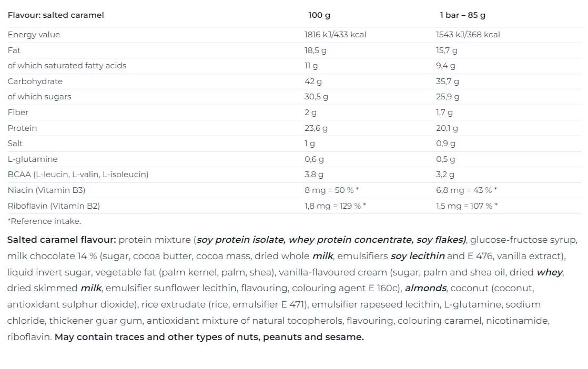Click the "1816 kJ/433 kcal" energy value
Image resolution: width=588 pixels, height=369 pixels.
click(335, 35)
